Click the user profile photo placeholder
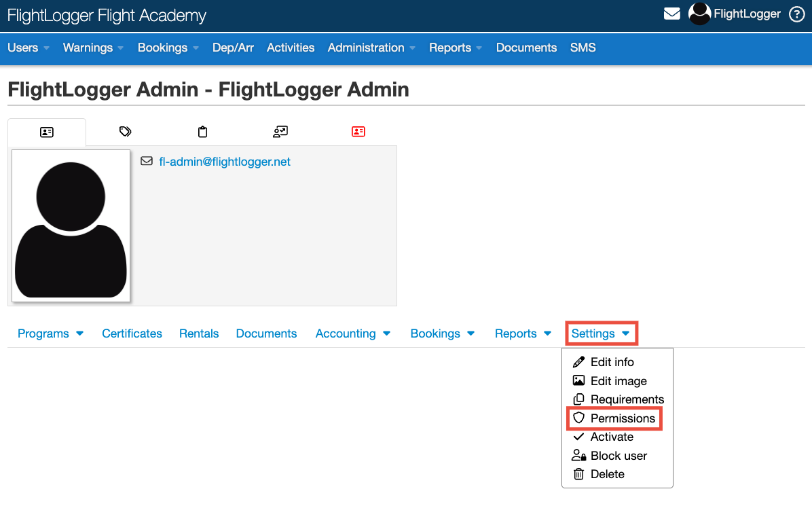The width and height of the screenshot is (812, 506). coord(71,225)
